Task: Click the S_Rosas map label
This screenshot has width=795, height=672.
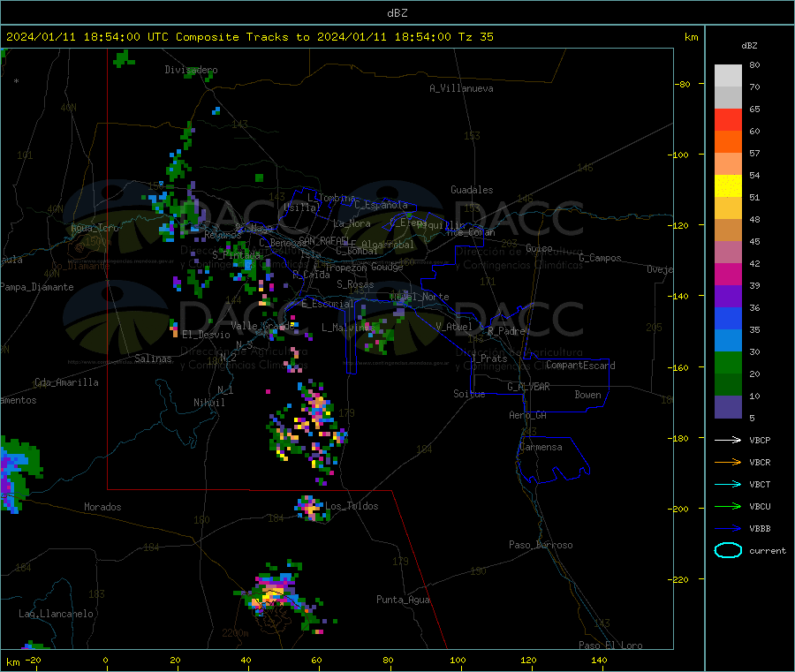Action: 355,284
